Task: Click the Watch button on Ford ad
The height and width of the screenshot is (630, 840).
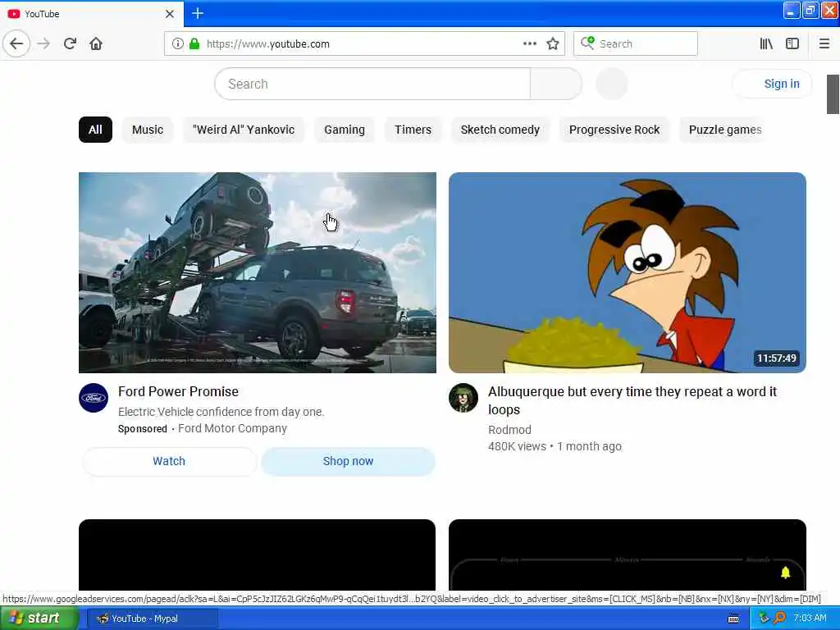Action: tap(169, 461)
